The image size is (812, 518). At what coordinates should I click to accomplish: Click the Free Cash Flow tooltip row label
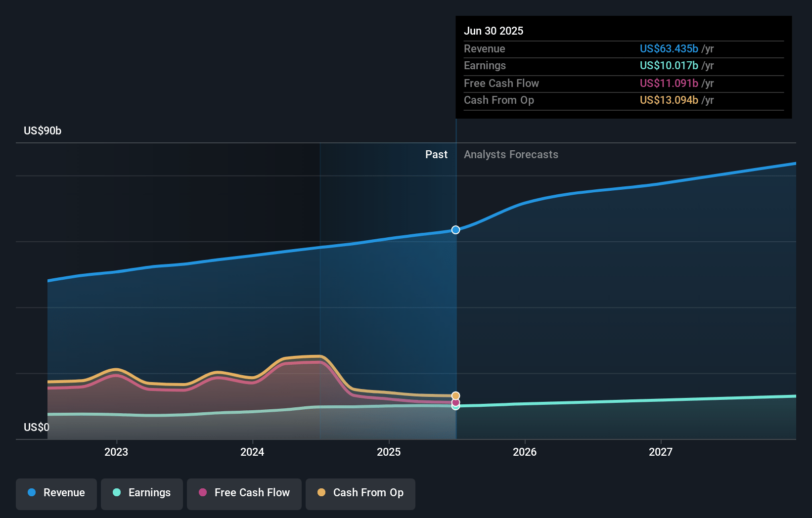point(501,83)
